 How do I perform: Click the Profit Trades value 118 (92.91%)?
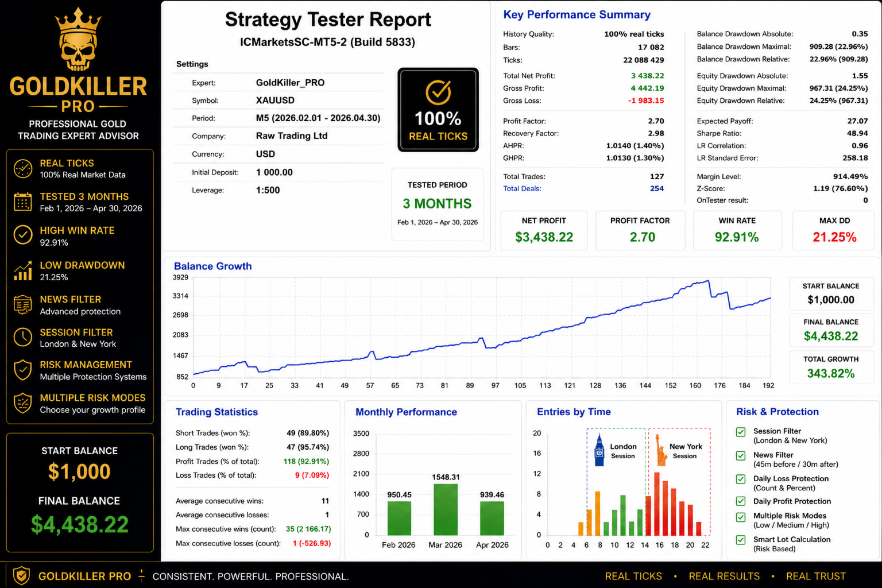(x=306, y=462)
